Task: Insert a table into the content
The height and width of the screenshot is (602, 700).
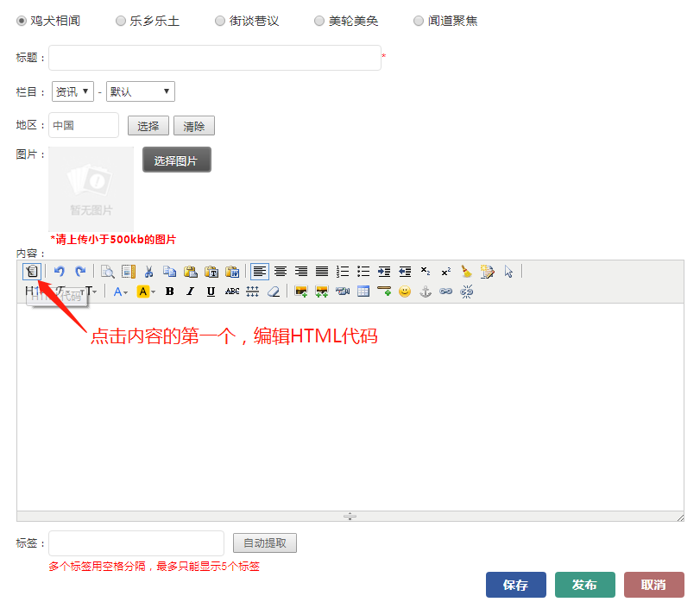Action: coord(363,292)
